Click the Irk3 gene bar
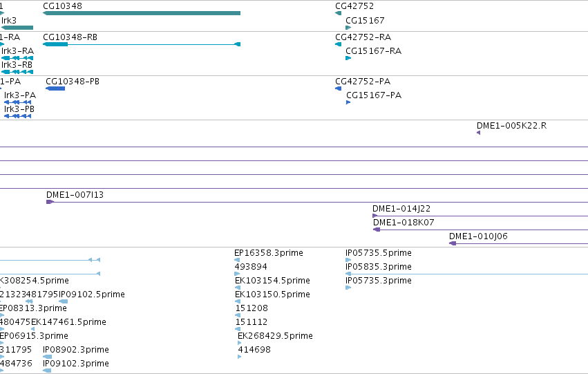 point(17,28)
